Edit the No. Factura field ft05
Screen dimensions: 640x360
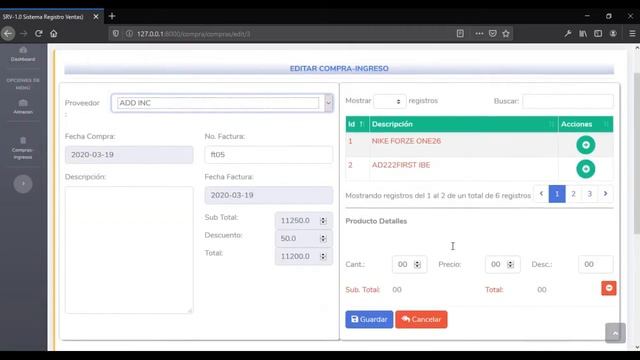point(269,155)
